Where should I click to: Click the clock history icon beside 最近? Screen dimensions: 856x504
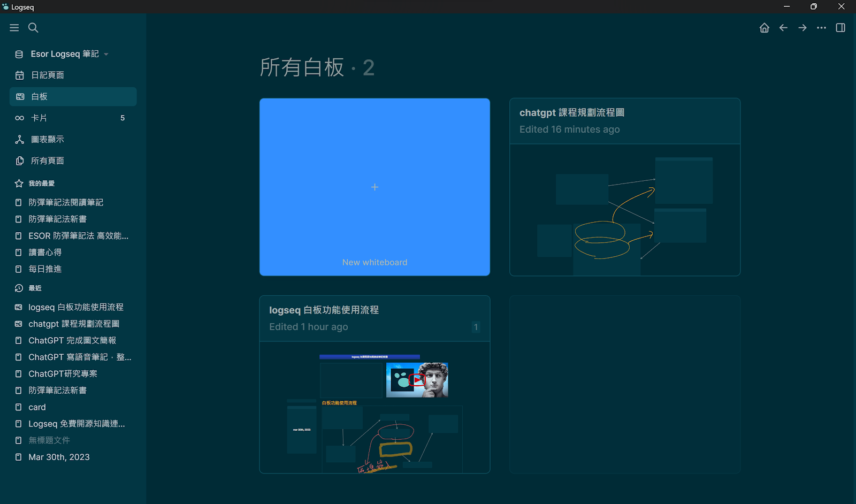(19, 288)
